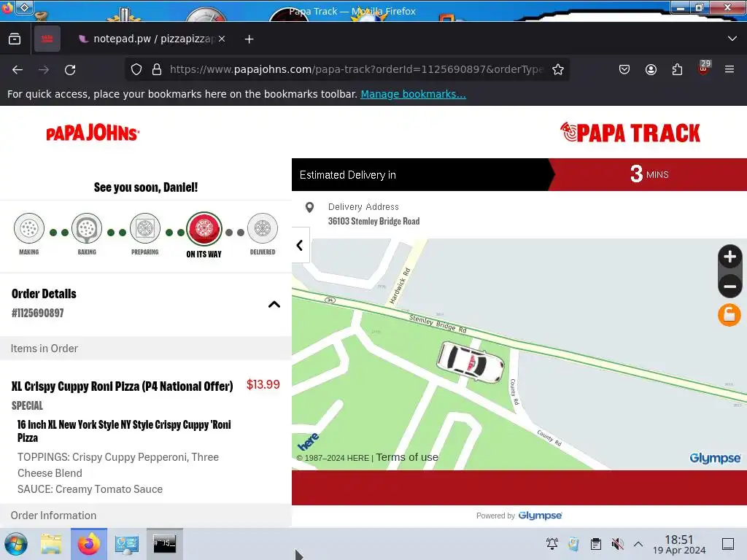Click the order number #1125690897
The width and height of the screenshot is (747, 560).
[x=38, y=313]
